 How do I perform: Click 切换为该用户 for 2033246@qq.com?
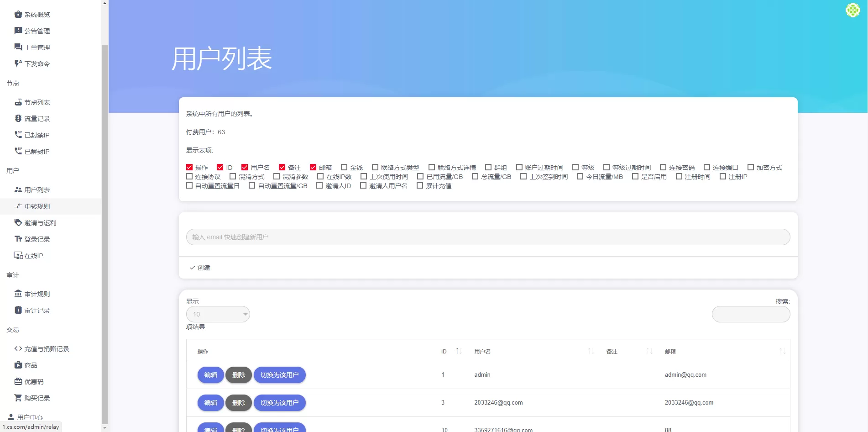click(279, 403)
